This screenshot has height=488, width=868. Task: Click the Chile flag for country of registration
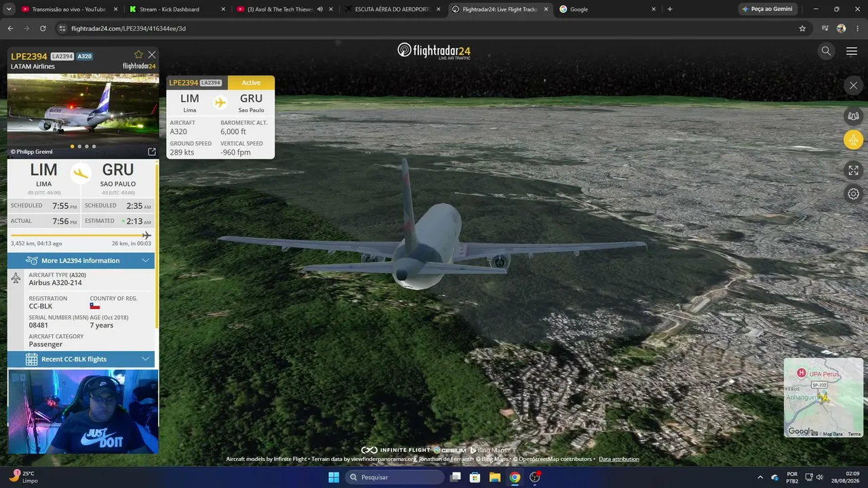[95, 306]
